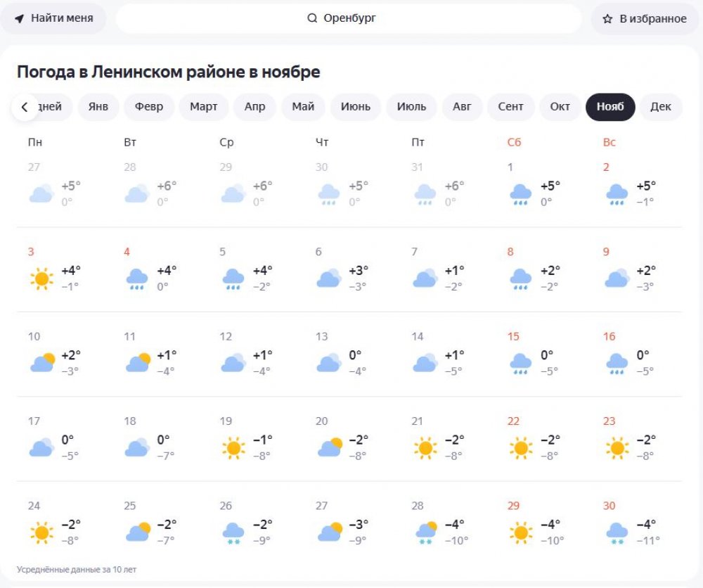703x588 pixels.
Task: Open the Янв month tab
Action: [x=98, y=107]
